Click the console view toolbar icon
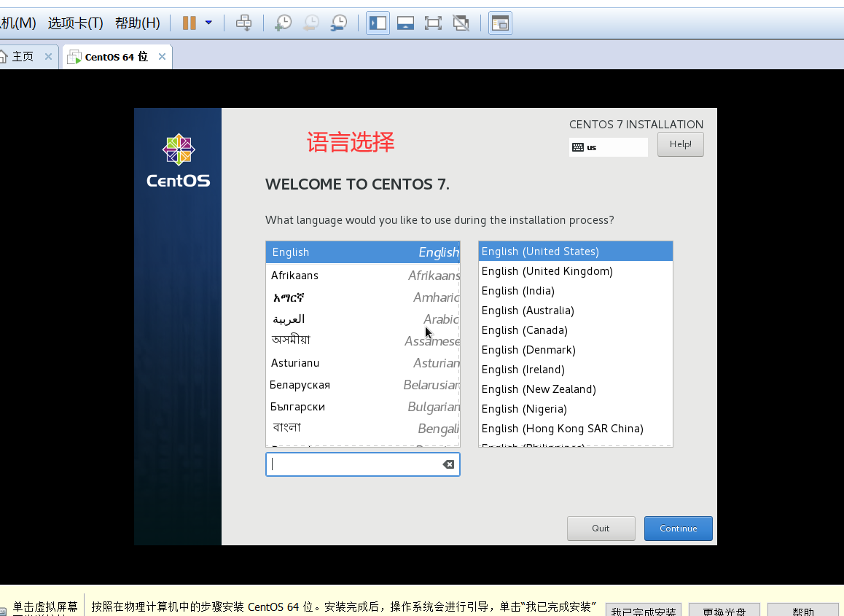 (x=500, y=23)
